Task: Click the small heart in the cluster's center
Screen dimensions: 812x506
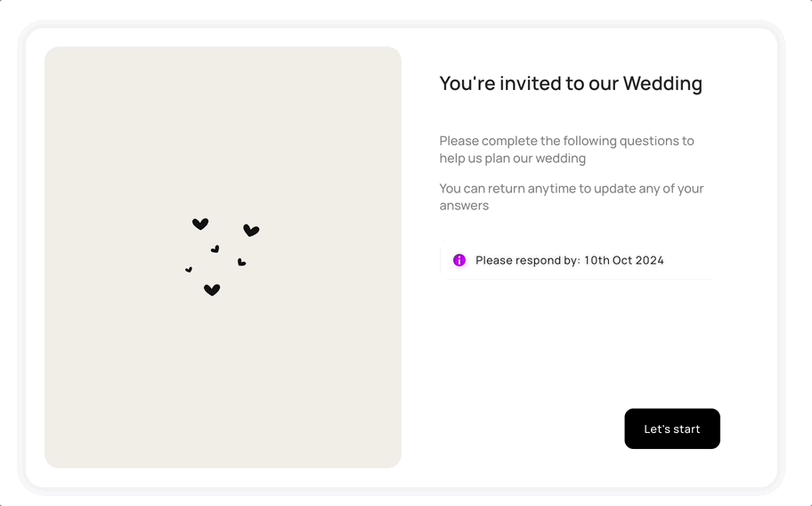Action: click(x=215, y=249)
